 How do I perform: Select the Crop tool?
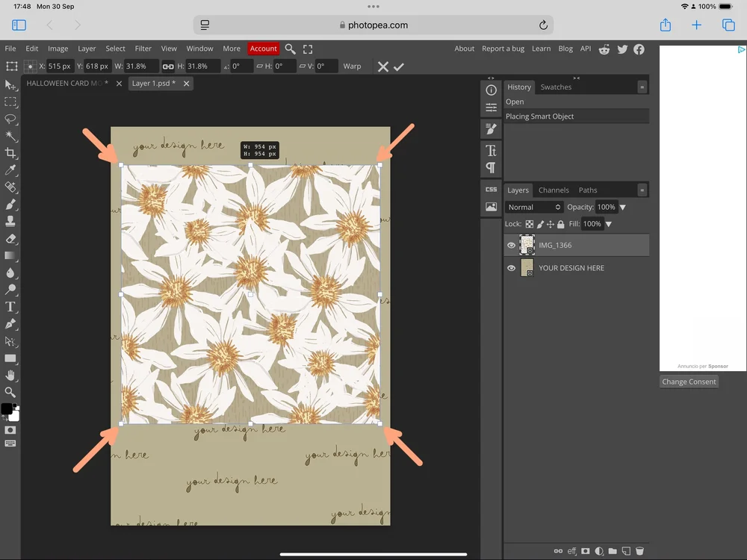(x=10, y=153)
